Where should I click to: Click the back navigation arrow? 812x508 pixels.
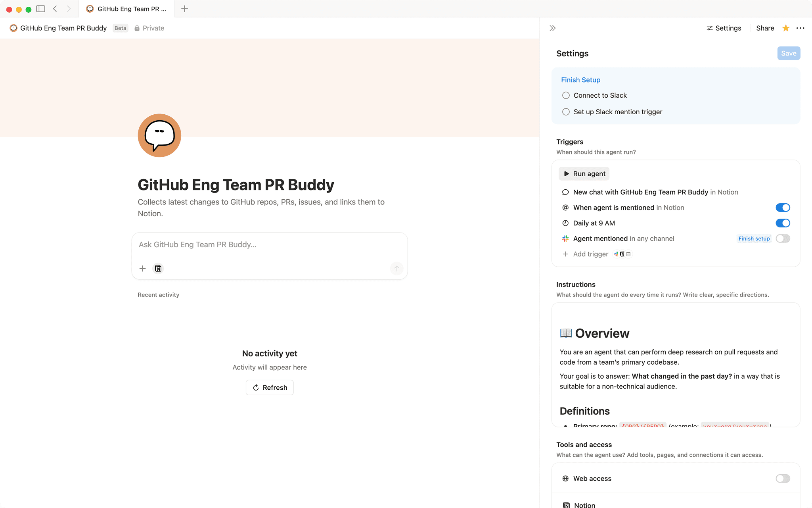[55, 8]
